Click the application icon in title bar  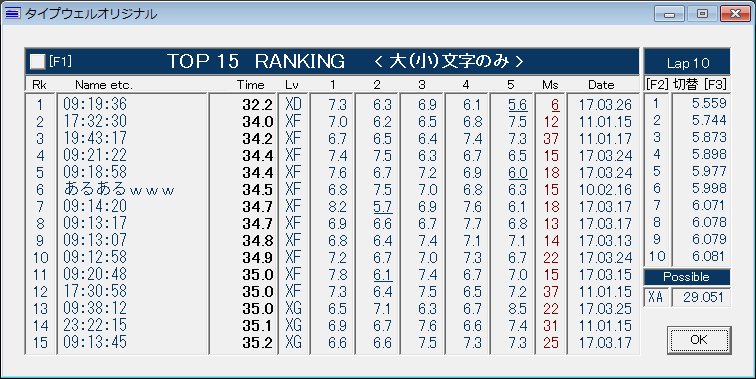(12, 13)
